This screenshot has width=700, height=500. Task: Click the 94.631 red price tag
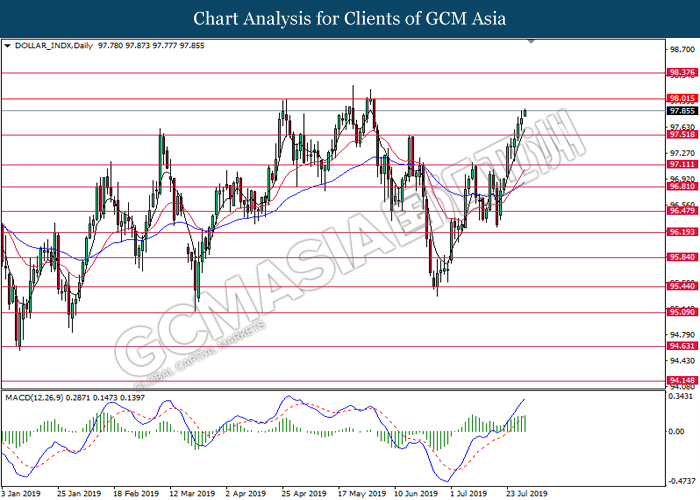point(681,347)
